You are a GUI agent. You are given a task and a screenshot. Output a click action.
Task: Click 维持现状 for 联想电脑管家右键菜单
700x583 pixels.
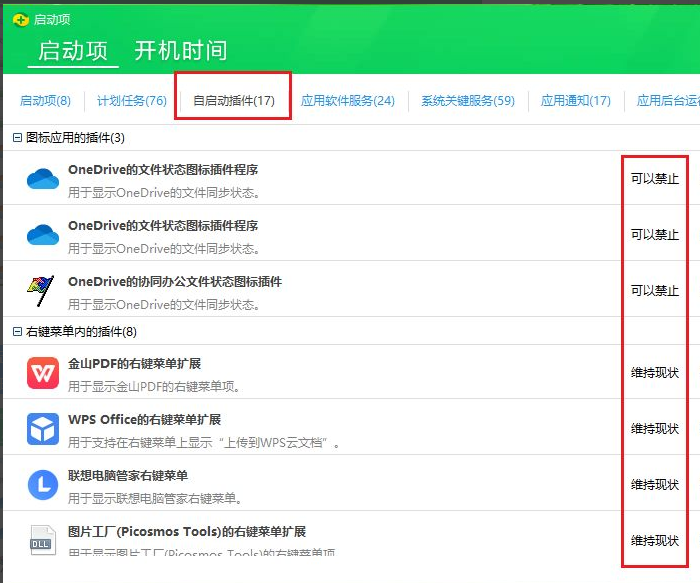(x=654, y=485)
